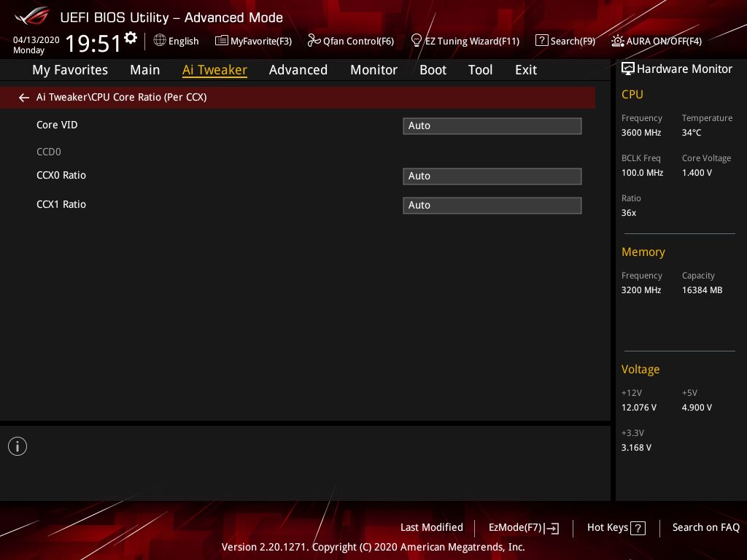This screenshot has height=560, width=747.
Task: Click the 19:51 clock display
Action: (93, 43)
